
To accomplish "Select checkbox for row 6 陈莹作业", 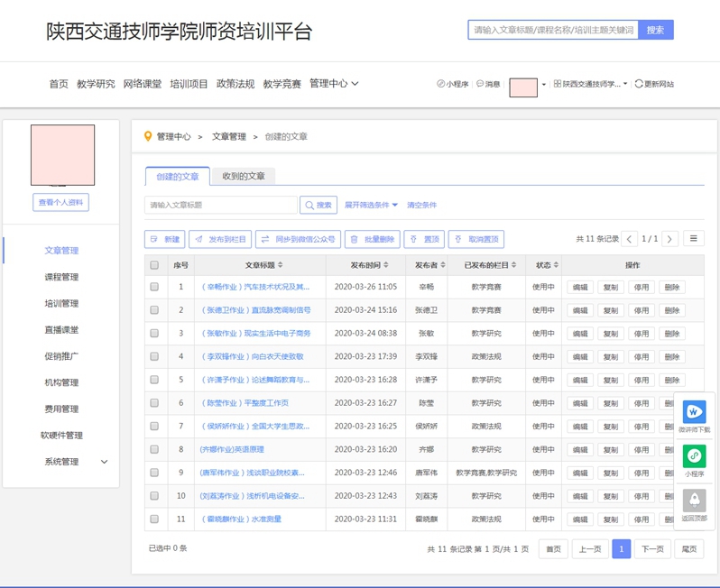I will (154, 403).
